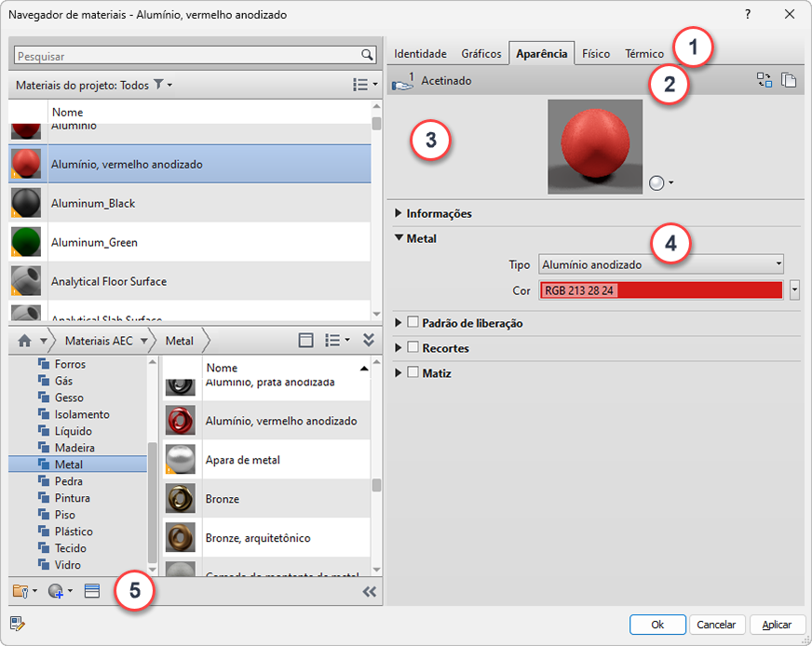The width and height of the screenshot is (812, 646).
Task: Sort library list by Nome header
Action: pyautogui.click(x=286, y=368)
